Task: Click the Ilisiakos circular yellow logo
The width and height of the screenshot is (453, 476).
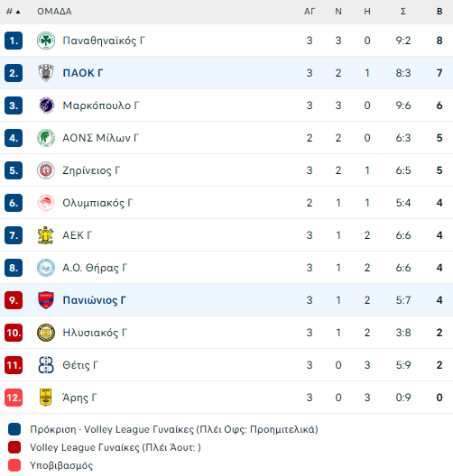Action: tap(46, 333)
